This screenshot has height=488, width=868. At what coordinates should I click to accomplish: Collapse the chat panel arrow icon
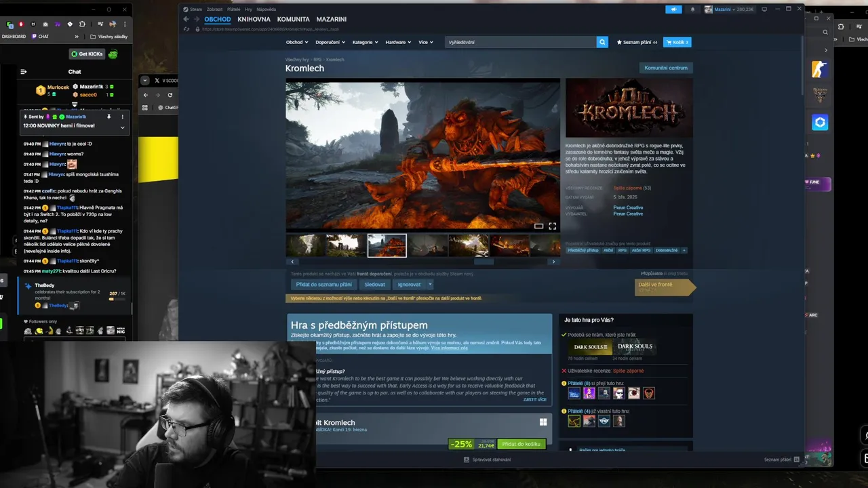tap(24, 71)
